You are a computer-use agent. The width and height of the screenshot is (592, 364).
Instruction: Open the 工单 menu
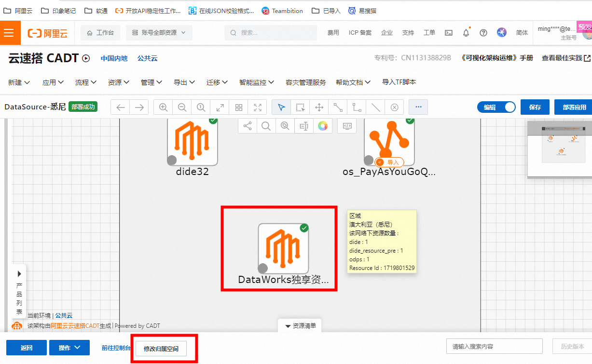(x=429, y=33)
